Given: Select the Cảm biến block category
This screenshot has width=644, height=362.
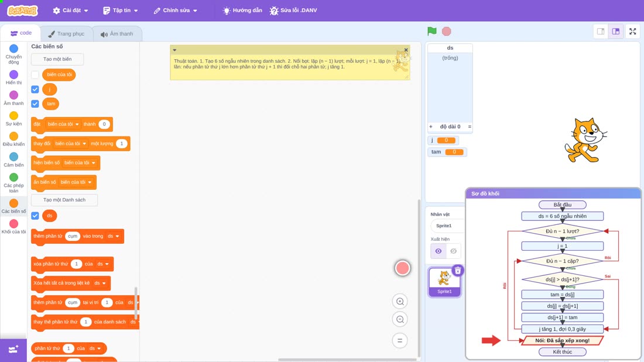Looking at the screenshot, I should 13,159.
